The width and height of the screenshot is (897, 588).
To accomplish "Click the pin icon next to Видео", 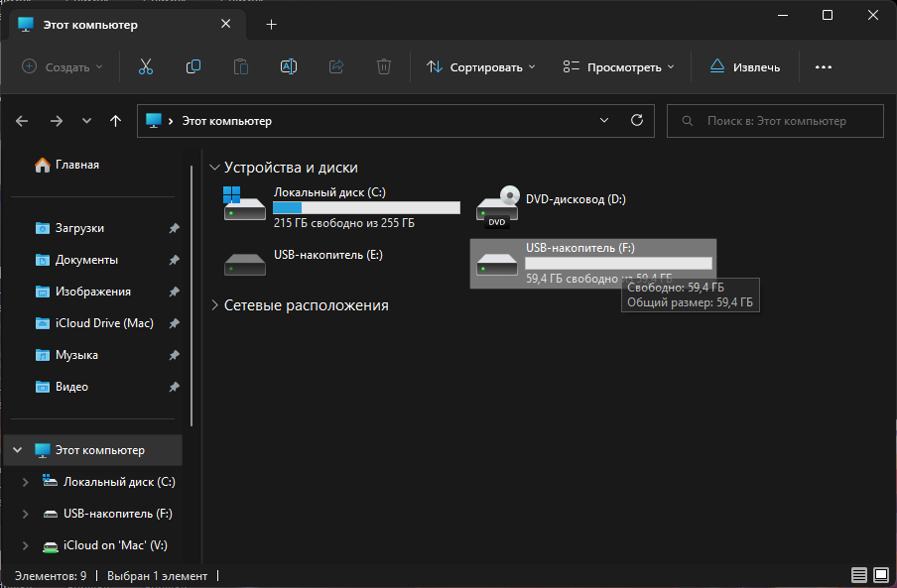I will coord(175,387).
